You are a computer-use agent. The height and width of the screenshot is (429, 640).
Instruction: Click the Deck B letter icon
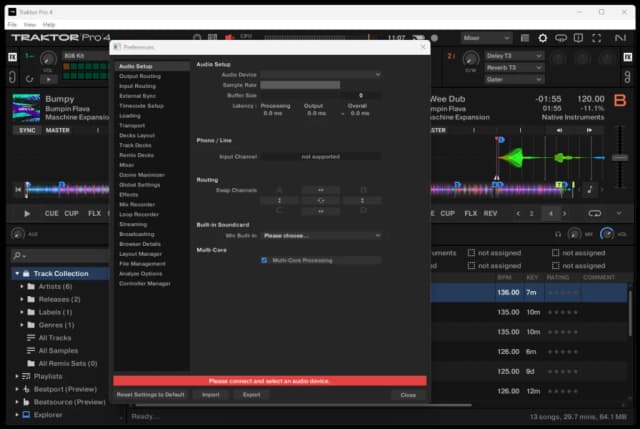click(620, 100)
